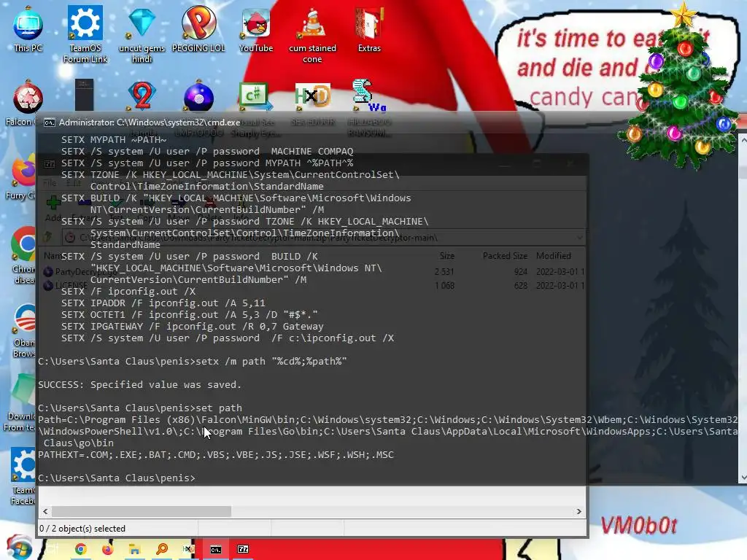Click the 'SUCCESS: Specified value was saved.' line
Screen dimensions: 747x560
139,384
